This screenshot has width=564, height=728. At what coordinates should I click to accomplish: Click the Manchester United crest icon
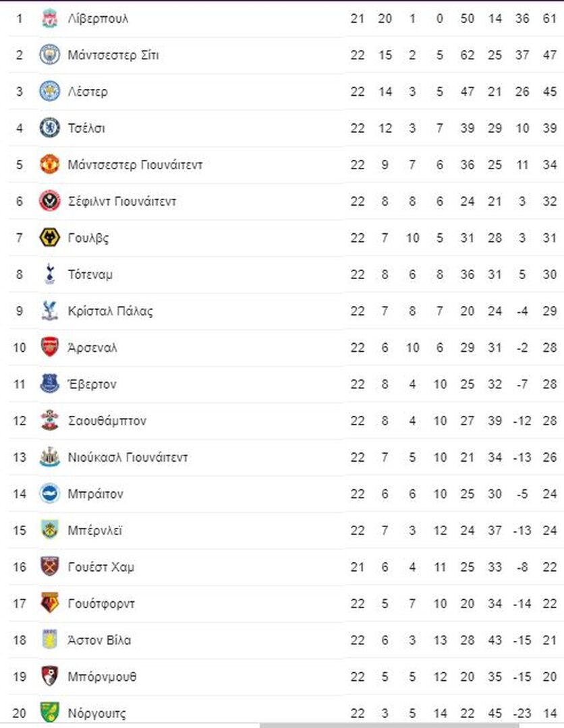coord(50,164)
